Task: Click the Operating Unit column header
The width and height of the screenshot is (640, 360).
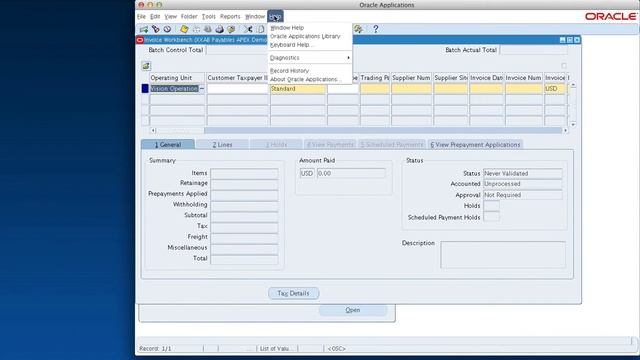Action: [177, 78]
